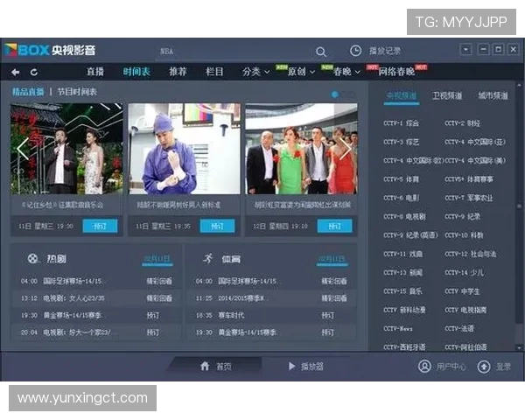Click the search magnifier icon
Viewport: 525px width, 420px height.
[x=320, y=52]
